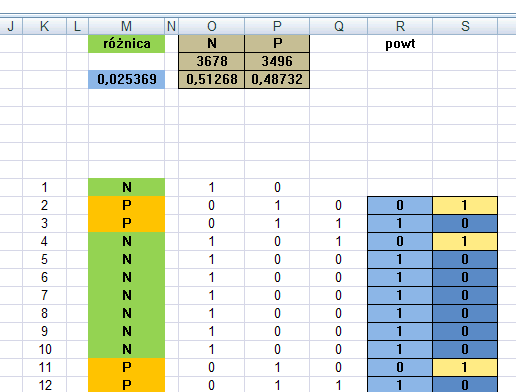
Task: Click the green 'różnica' cell
Action: coord(127,44)
